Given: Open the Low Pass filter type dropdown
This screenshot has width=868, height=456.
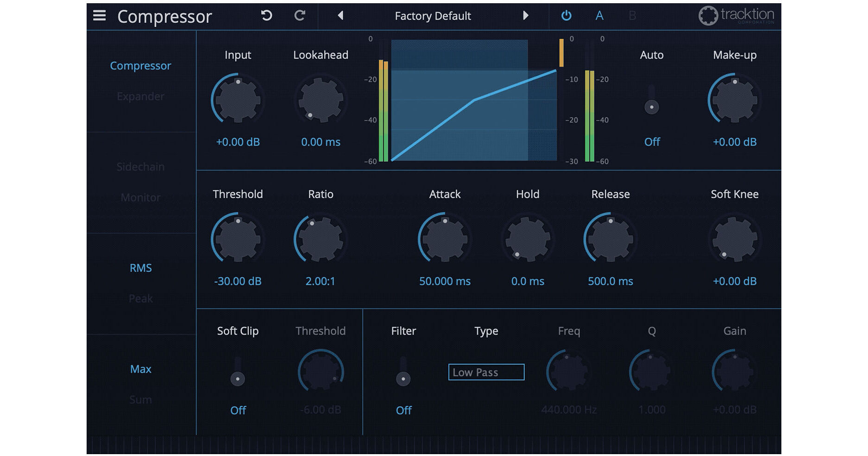Looking at the screenshot, I should [486, 372].
